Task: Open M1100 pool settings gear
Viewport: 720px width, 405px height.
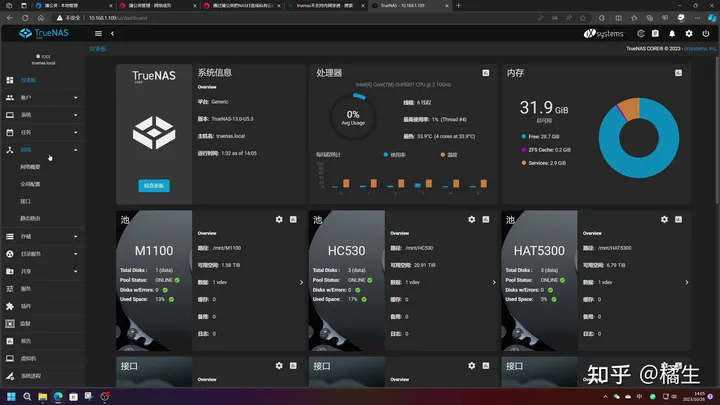Action: (279, 219)
